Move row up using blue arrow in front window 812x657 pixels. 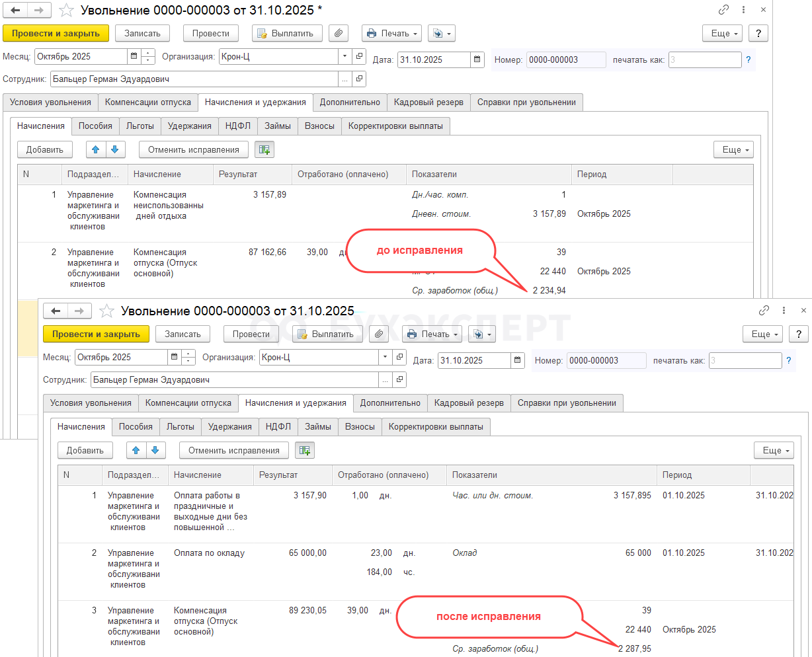point(136,450)
